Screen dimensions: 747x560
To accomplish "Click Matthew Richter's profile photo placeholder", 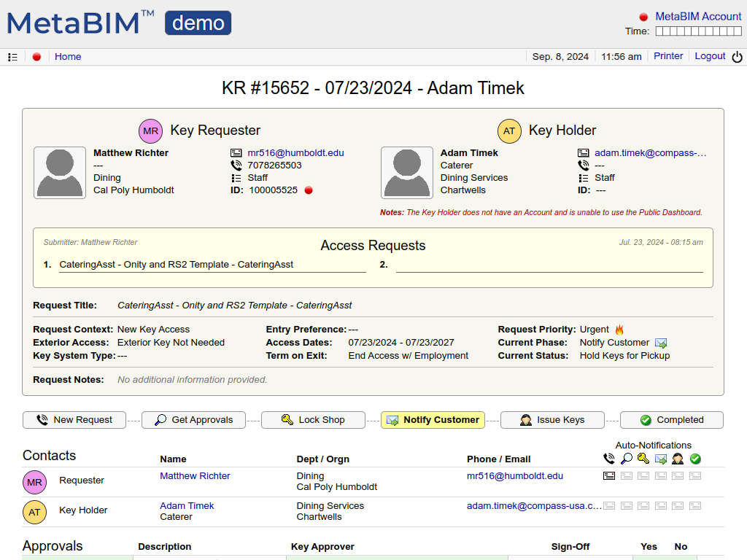I will pos(60,173).
